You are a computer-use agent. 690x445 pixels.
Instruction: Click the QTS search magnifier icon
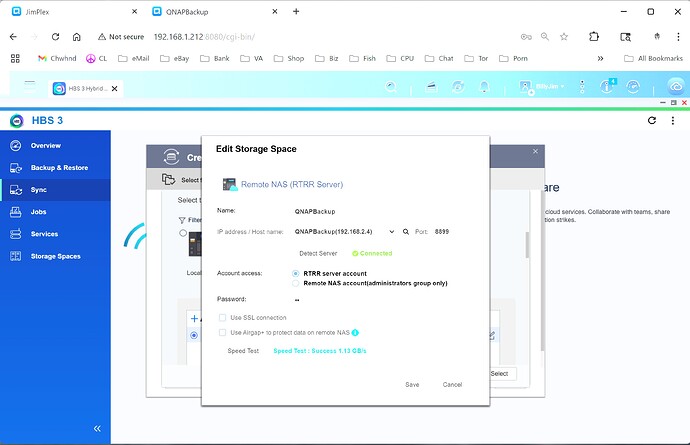click(391, 87)
